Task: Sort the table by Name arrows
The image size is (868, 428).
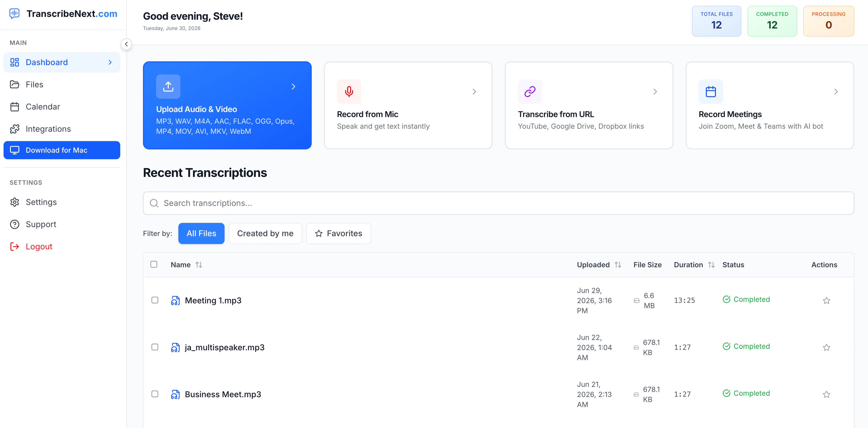Action: tap(199, 265)
